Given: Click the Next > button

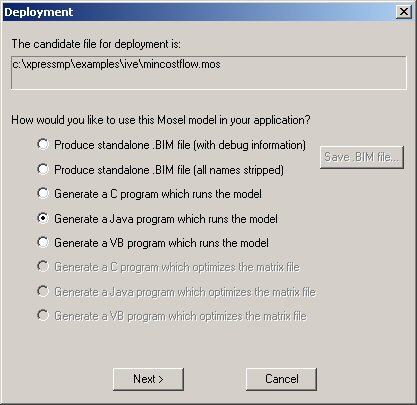Looking at the screenshot, I should (148, 379).
